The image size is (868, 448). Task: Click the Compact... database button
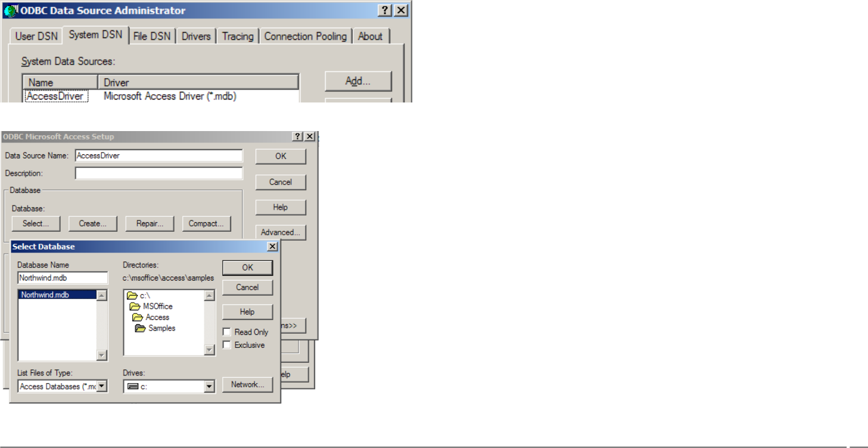[x=206, y=224]
